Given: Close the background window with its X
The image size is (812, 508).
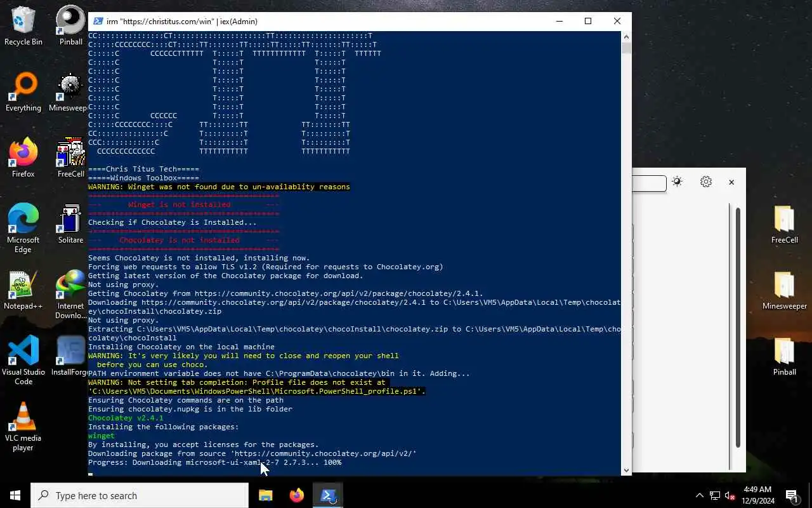Looking at the screenshot, I should (x=731, y=182).
